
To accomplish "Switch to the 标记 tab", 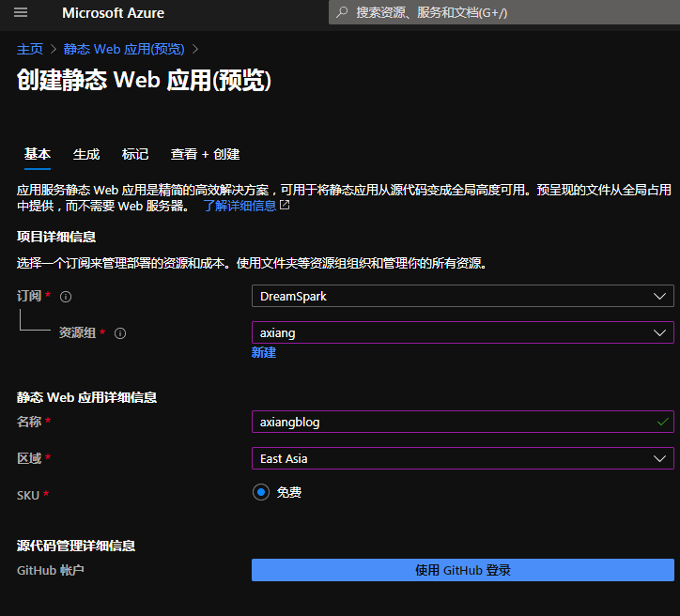I will coord(135,154).
